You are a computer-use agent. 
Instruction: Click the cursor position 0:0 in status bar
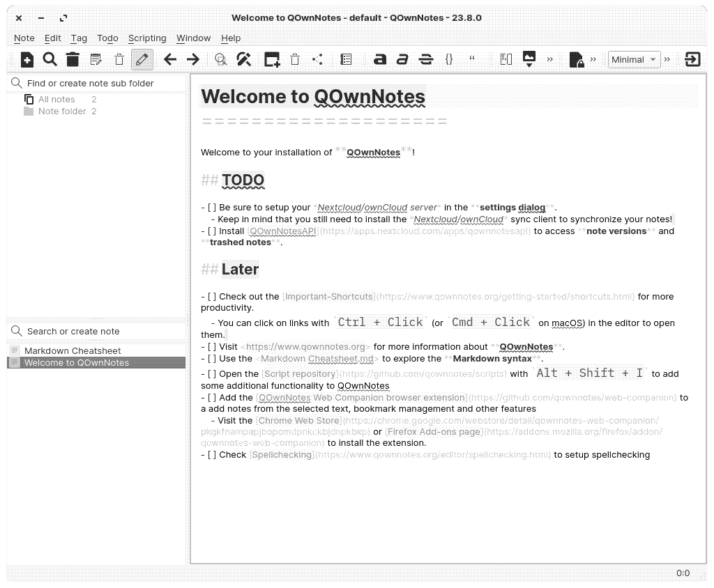coord(683,573)
